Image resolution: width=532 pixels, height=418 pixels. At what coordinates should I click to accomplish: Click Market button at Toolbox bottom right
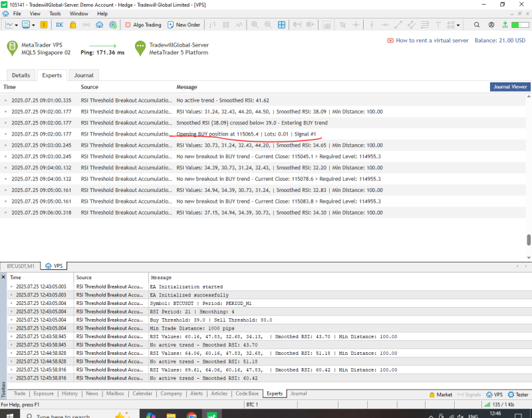click(441, 395)
